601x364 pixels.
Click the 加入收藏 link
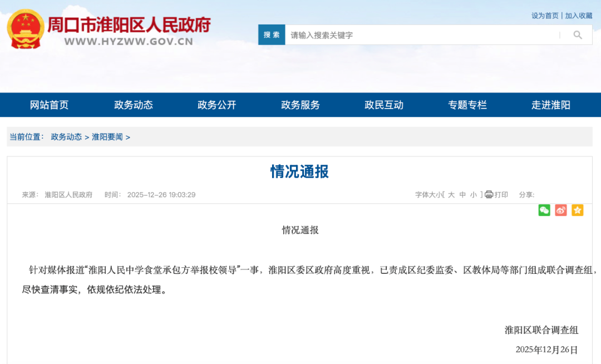coord(579,16)
